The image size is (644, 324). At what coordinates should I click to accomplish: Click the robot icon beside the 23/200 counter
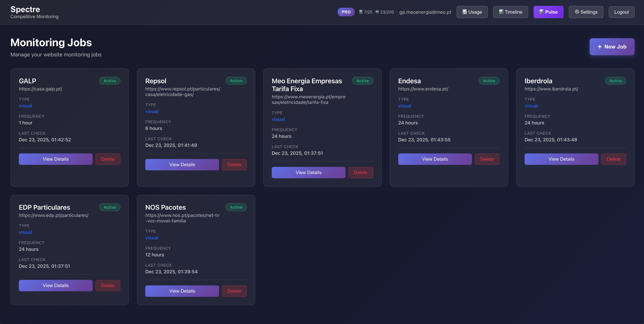377,12
